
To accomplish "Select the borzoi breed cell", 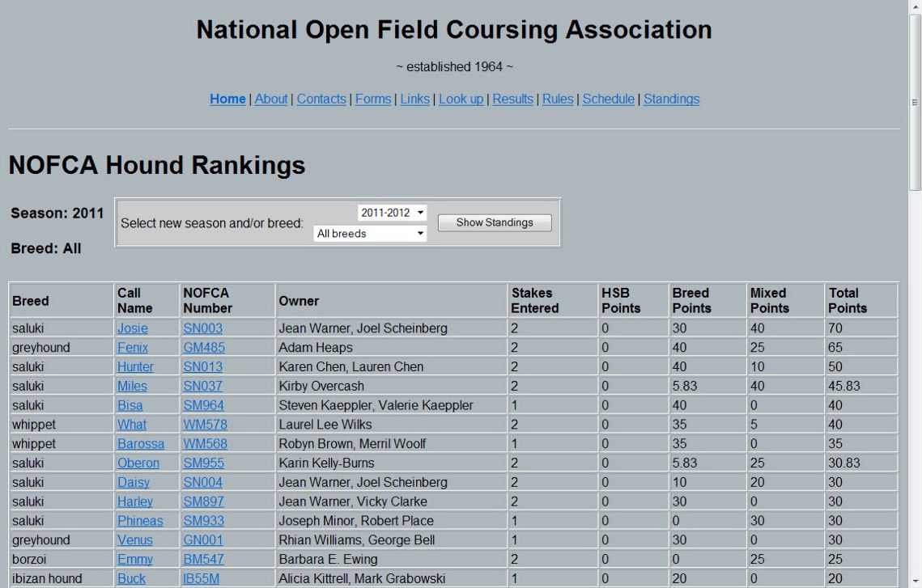I will (62, 560).
